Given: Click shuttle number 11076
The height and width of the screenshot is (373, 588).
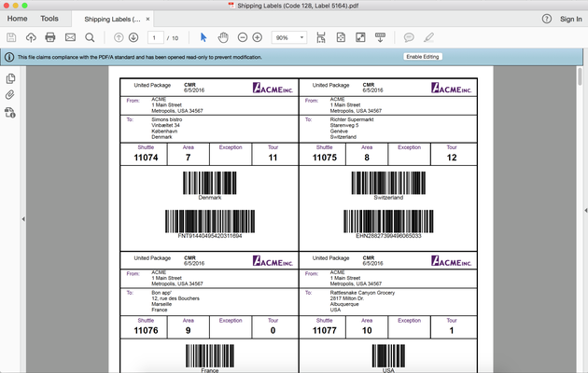Looking at the screenshot, I should (146, 331).
